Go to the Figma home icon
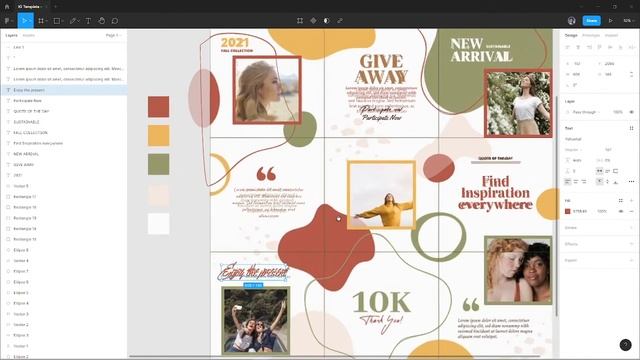640x360 pixels. point(7,7)
